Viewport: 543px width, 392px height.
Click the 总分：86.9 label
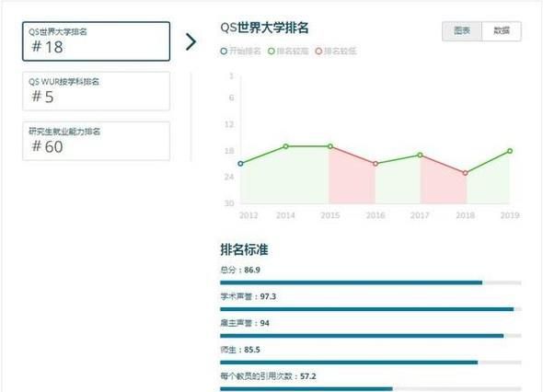tap(240, 271)
